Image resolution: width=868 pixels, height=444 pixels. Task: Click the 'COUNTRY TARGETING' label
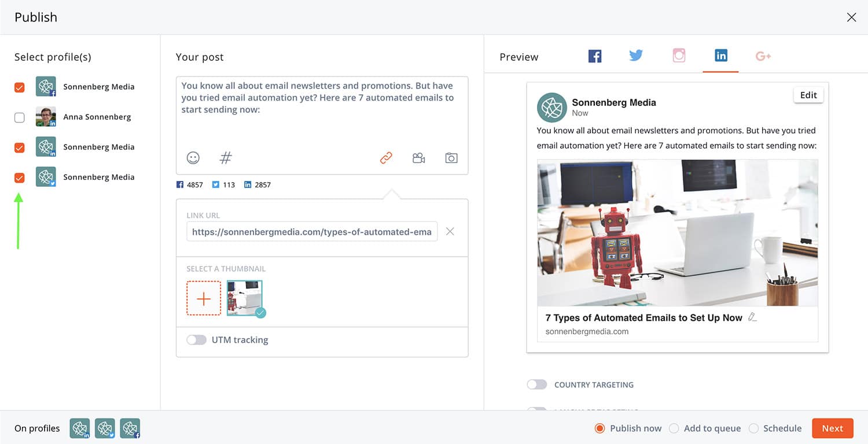click(x=594, y=384)
